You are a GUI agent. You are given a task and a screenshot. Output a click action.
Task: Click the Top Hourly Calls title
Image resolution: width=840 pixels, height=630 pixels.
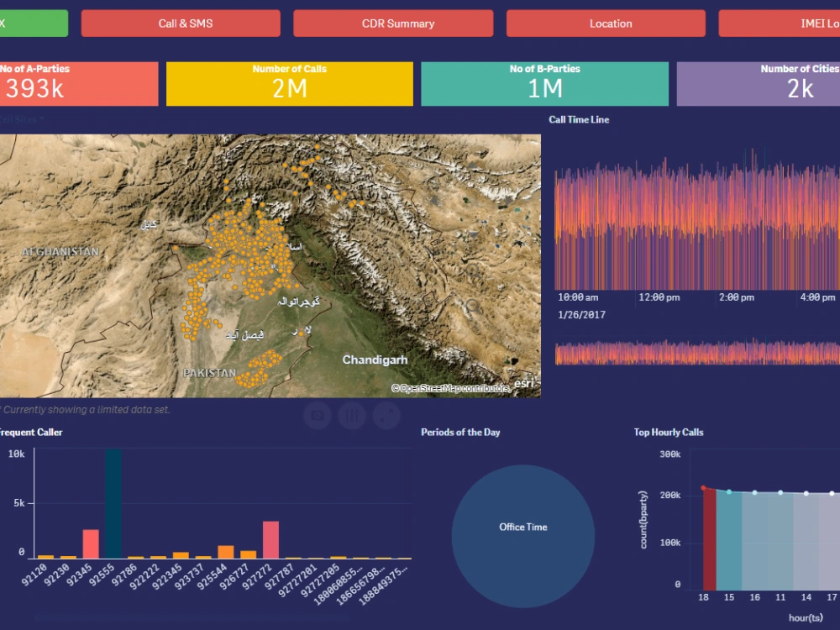point(669,433)
